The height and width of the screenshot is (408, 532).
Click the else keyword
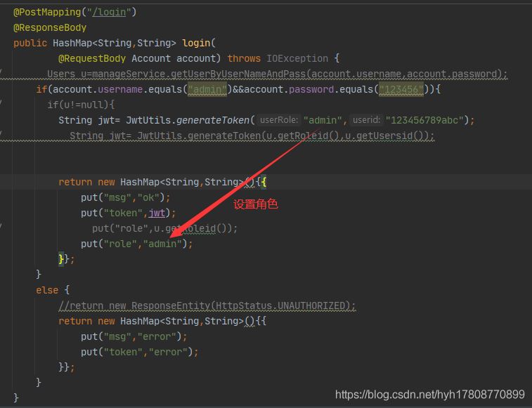click(47, 290)
